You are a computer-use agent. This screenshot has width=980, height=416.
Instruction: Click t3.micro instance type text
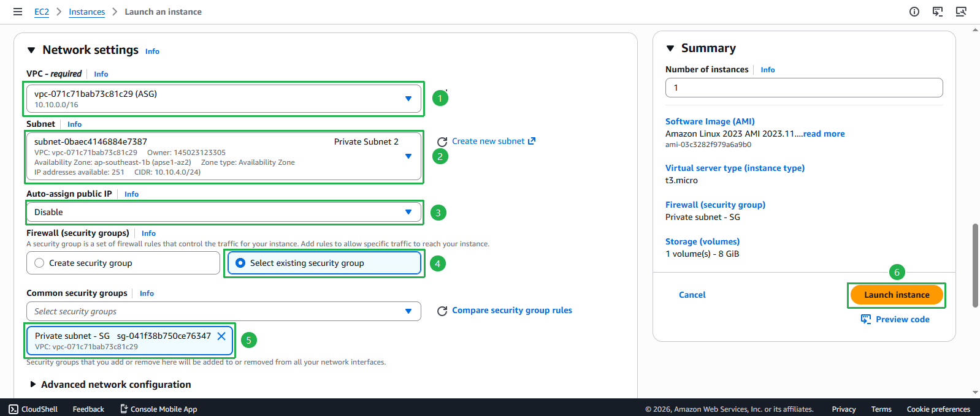coord(681,180)
